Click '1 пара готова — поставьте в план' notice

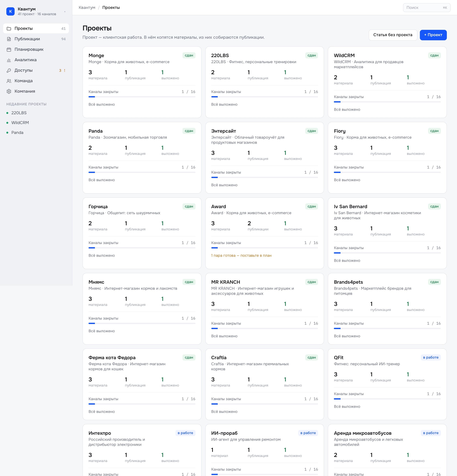(241, 255)
